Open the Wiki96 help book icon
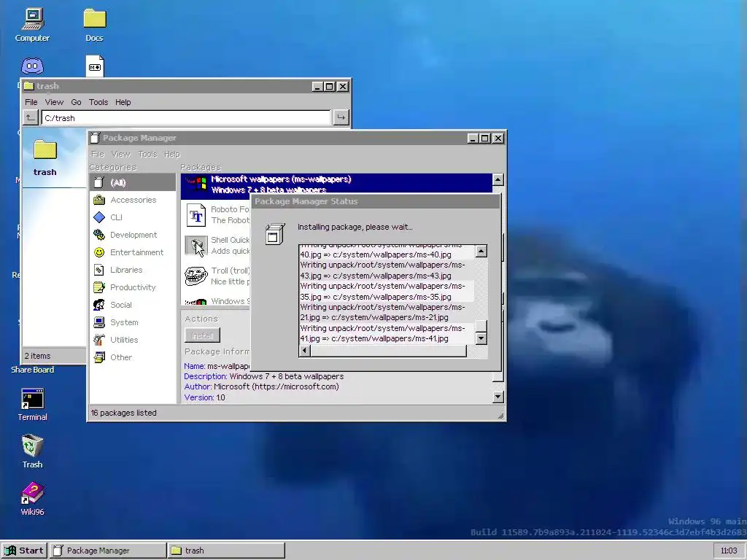This screenshot has width=747, height=560. (32, 499)
